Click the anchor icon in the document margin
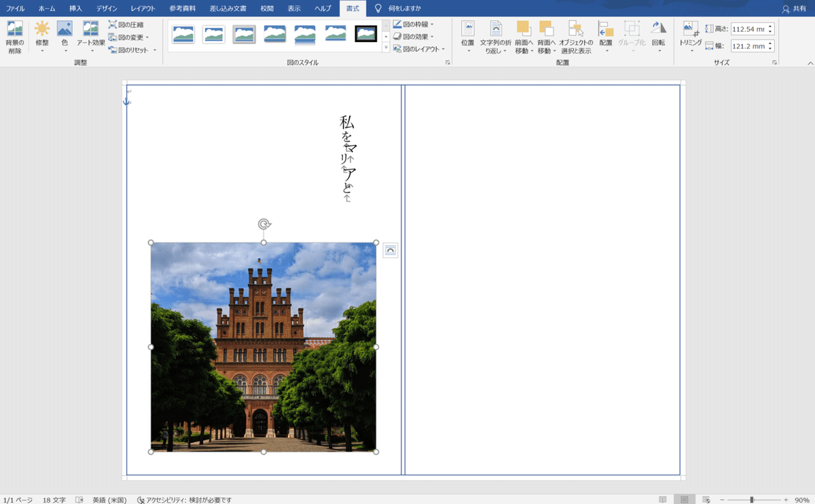 pyautogui.click(x=126, y=101)
